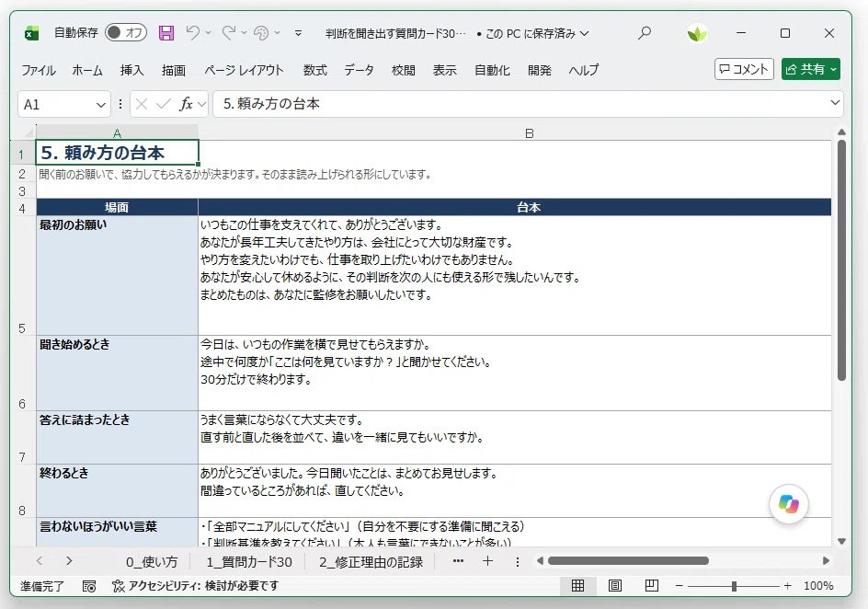Viewport: 868px width, 609px height.
Task: Switch to the 1_質問カード30 sheet tab
Action: tap(249, 562)
